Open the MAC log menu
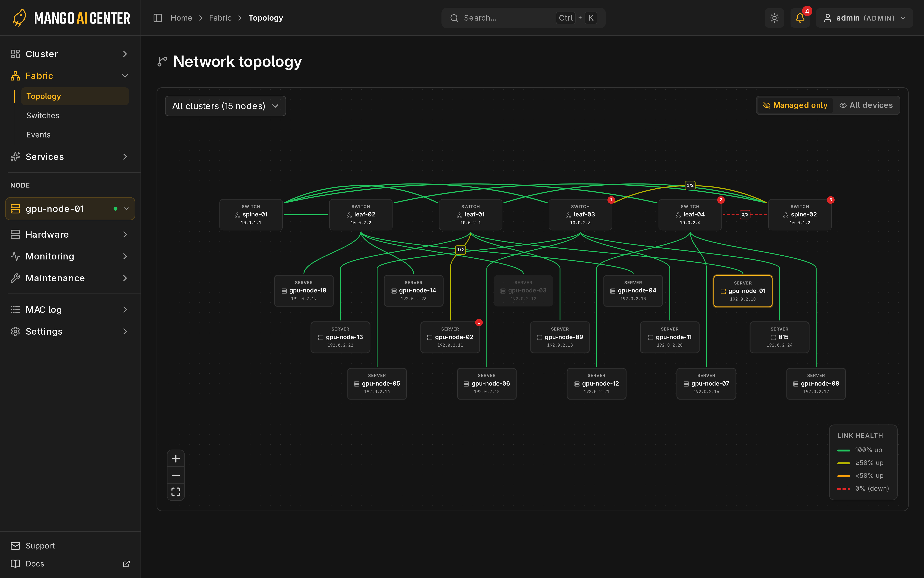The width and height of the screenshot is (924, 578). click(70, 310)
